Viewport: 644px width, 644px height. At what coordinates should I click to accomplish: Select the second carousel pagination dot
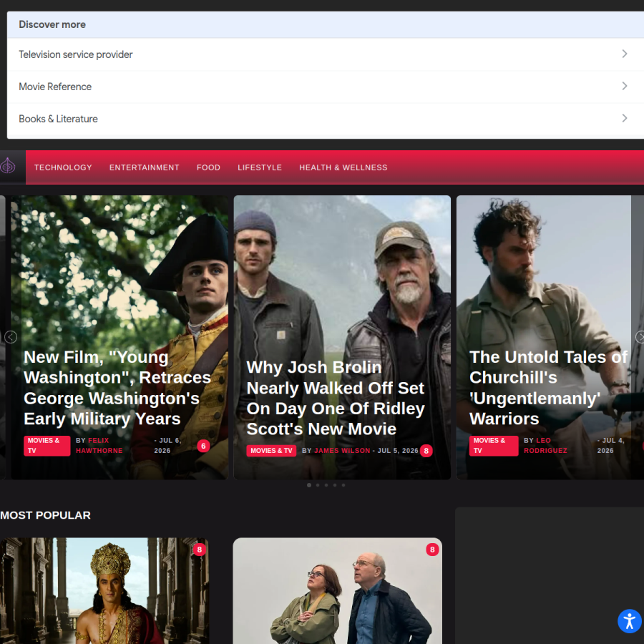point(318,485)
